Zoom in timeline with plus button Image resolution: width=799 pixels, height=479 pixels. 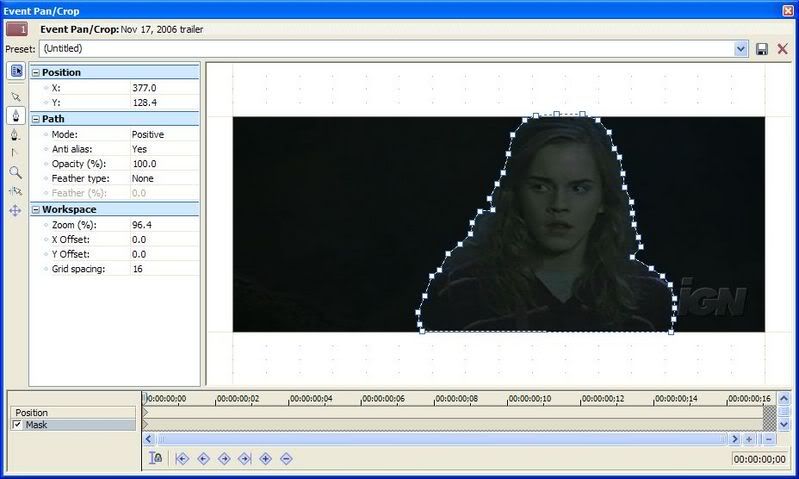click(x=749, y=439)
